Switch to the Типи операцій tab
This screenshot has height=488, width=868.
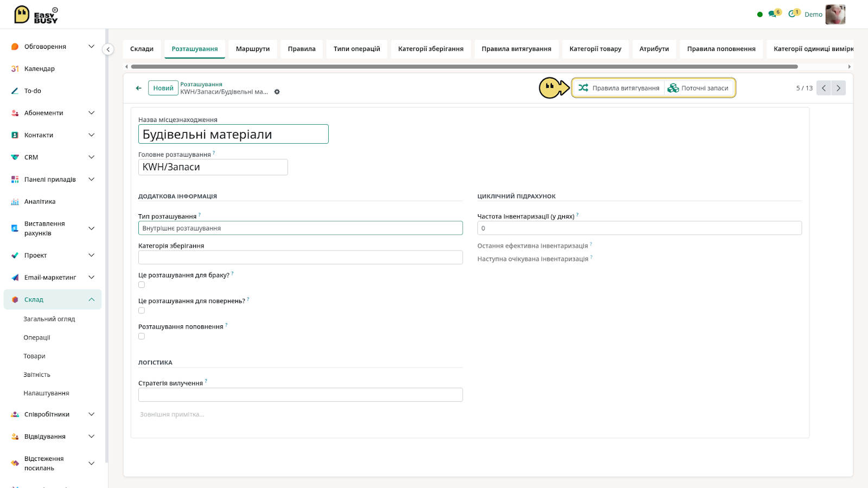click(357, 49)
